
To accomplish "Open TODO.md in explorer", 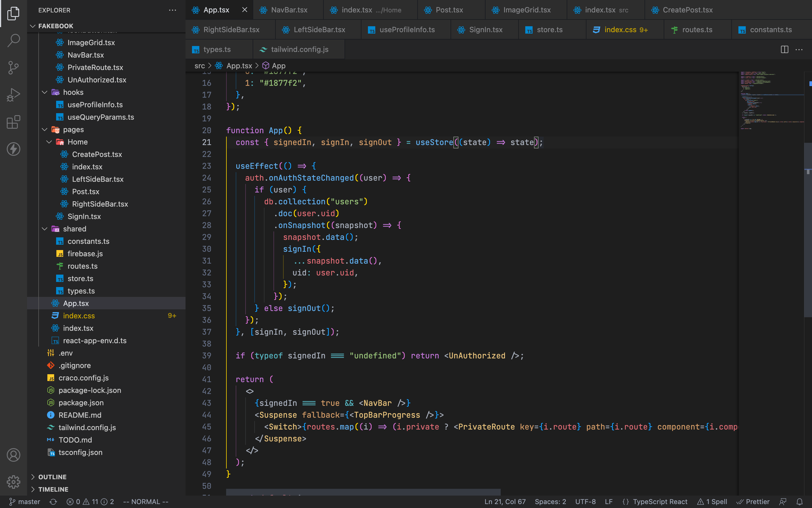I will coord(106,440).
